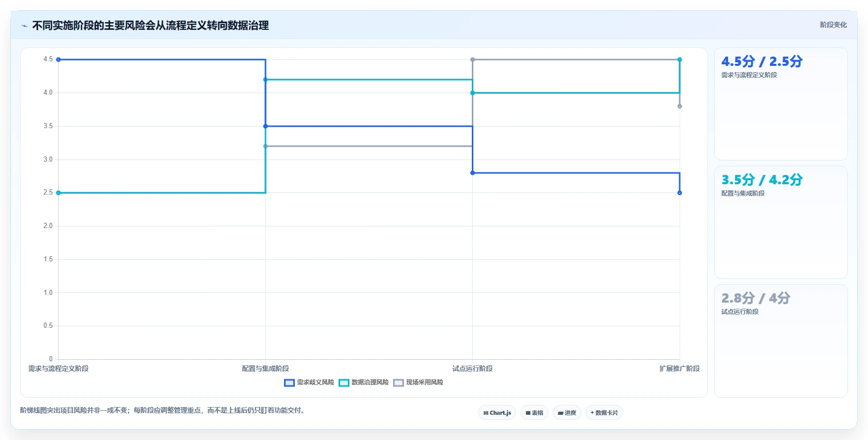868x440 pixels.
Task: Click the card value 4.5分 / 2.5分
Action: (762, 61)
